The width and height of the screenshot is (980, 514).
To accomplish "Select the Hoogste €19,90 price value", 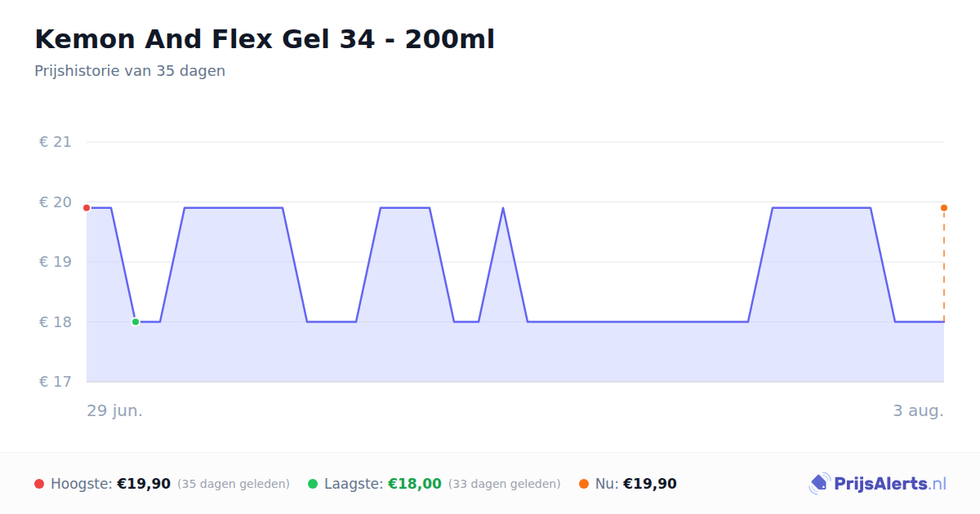I will [x=144, y=484].
